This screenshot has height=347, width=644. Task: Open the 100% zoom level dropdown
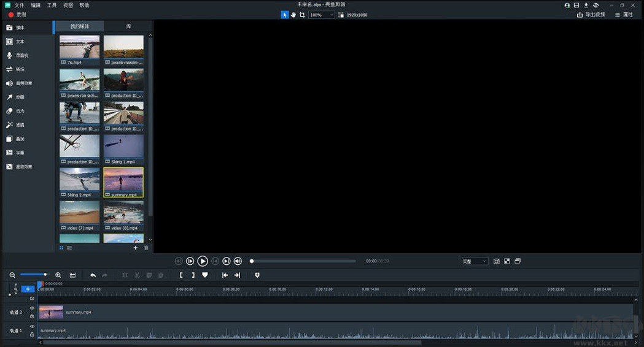click(x=322, y=15)
